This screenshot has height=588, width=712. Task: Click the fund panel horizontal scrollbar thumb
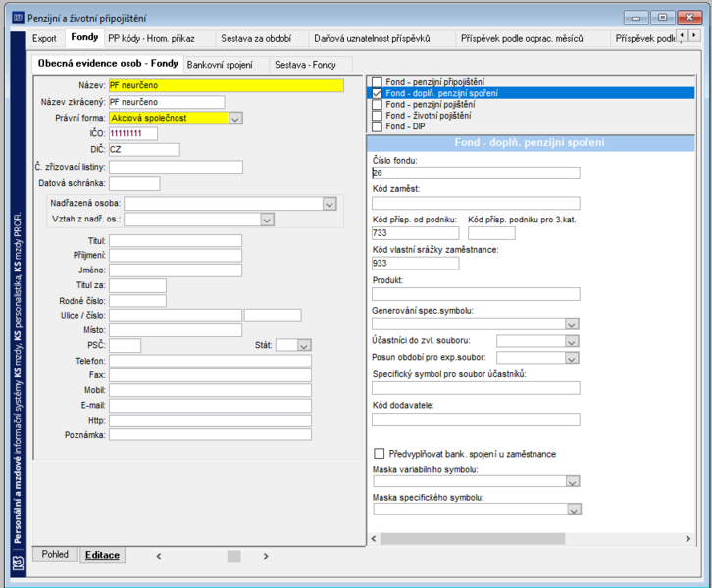point(473,539)
